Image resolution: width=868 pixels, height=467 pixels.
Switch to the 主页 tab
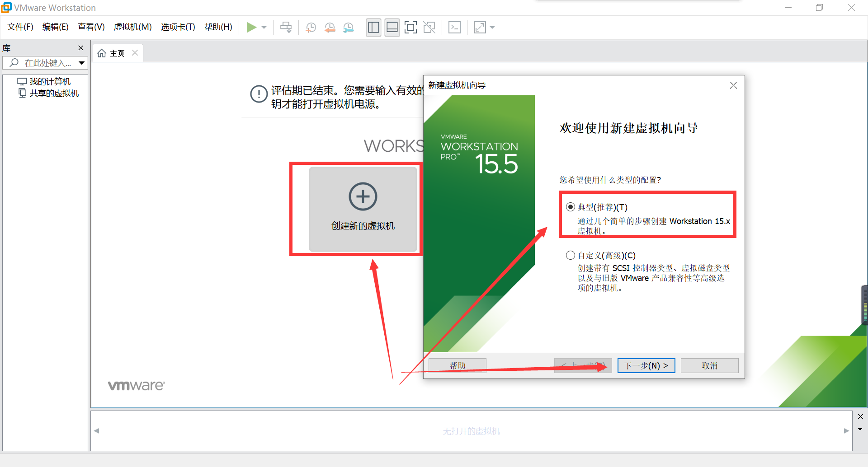[117, 53]
